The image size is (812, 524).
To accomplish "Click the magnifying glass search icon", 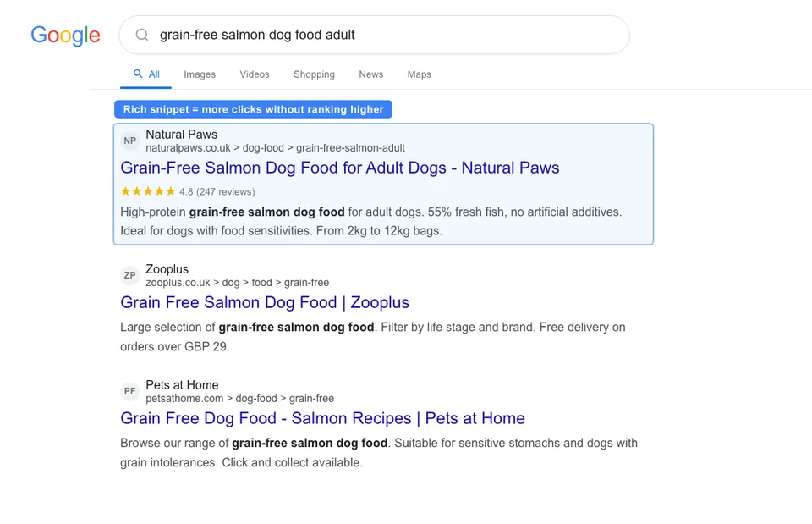I will coord(141,35).
